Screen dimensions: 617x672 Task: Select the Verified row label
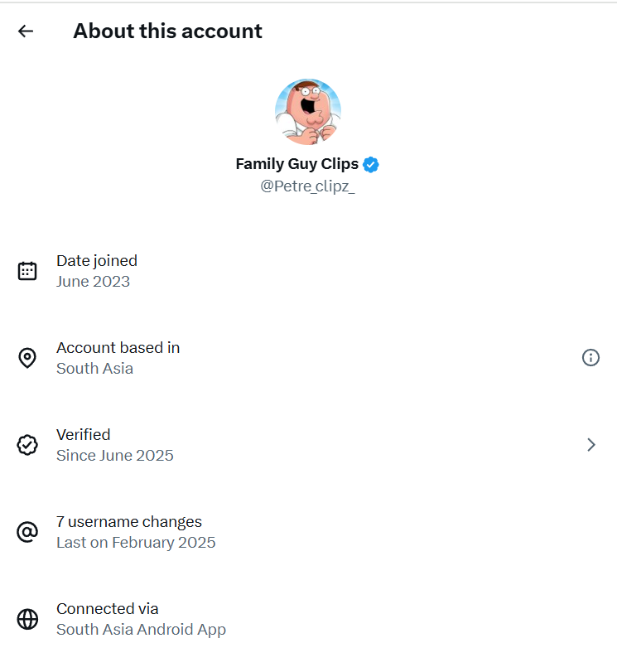click(83, 434)
